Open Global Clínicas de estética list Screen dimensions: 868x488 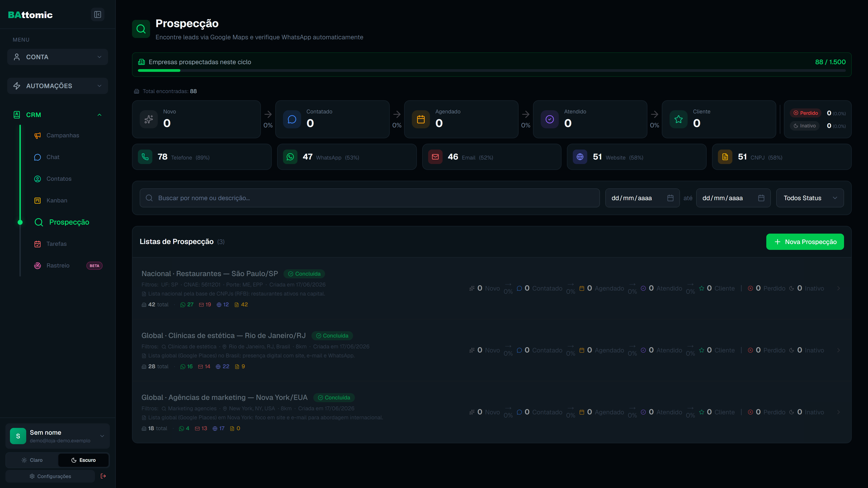click(223, 336)
